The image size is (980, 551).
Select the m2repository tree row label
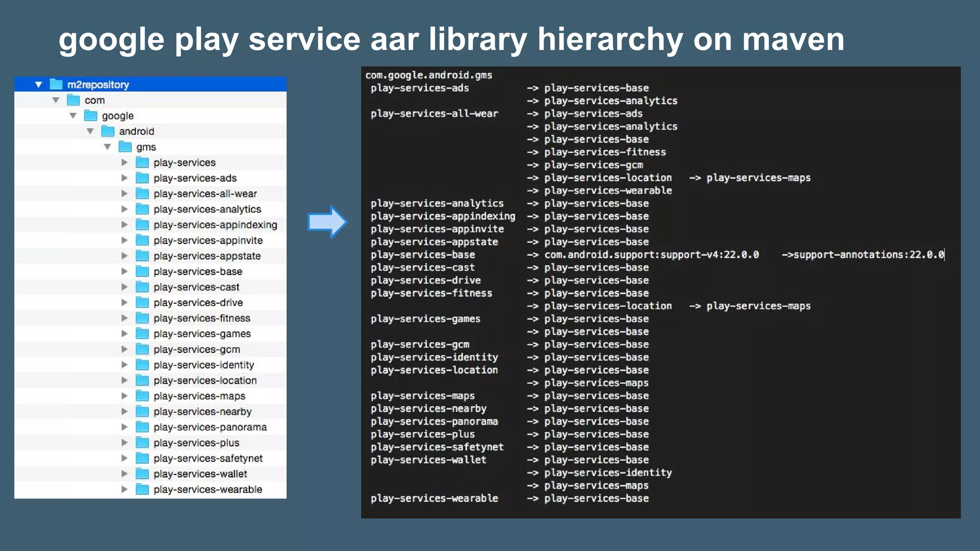98,85
